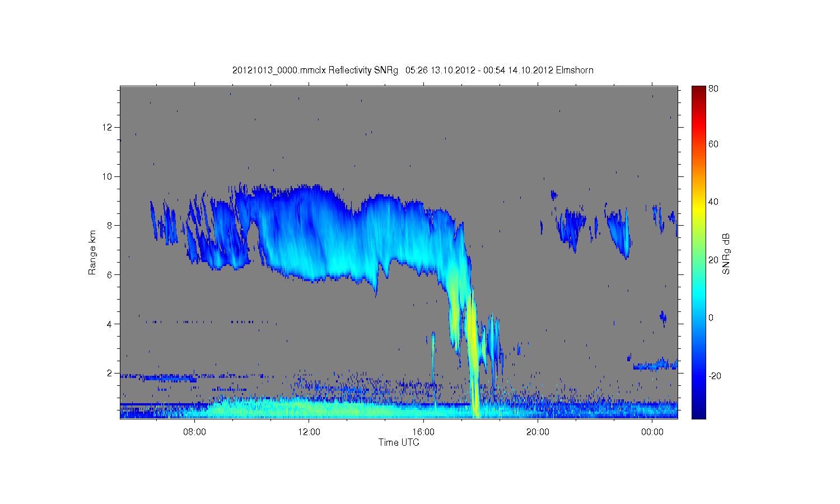Click the 'Range km' y-axis label
This screenshot has width=840, height=504.
(92, 253)
